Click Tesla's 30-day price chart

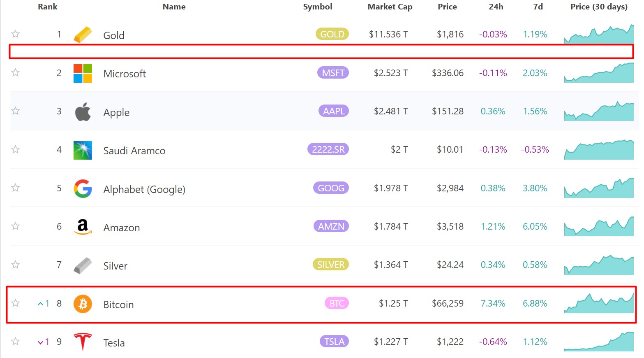(x=599, y=342)
